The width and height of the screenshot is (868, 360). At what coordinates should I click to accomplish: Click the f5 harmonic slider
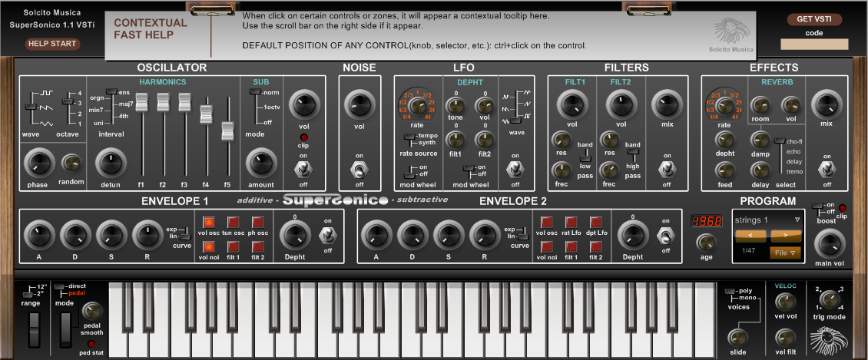click(228, 130)
